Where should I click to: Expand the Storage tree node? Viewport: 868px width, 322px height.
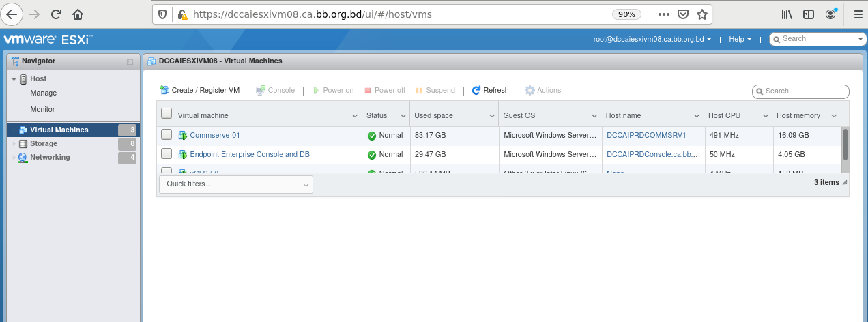pyautogui.click(x=14, y=144)
